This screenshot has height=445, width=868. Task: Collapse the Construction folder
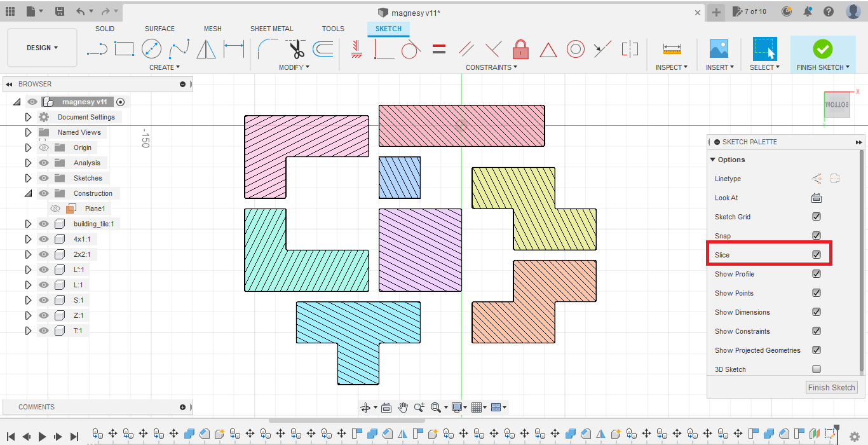pyautogui.click(x=28, y=193)
